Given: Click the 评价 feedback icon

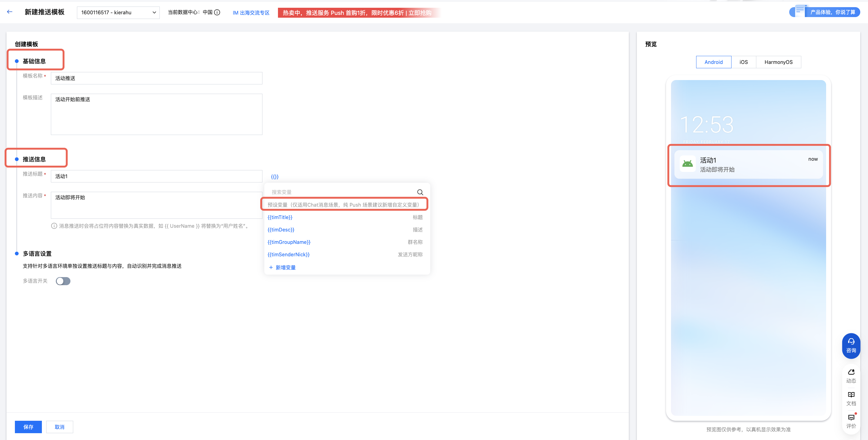Looking at the screenshot, I should tap(851, 421).
